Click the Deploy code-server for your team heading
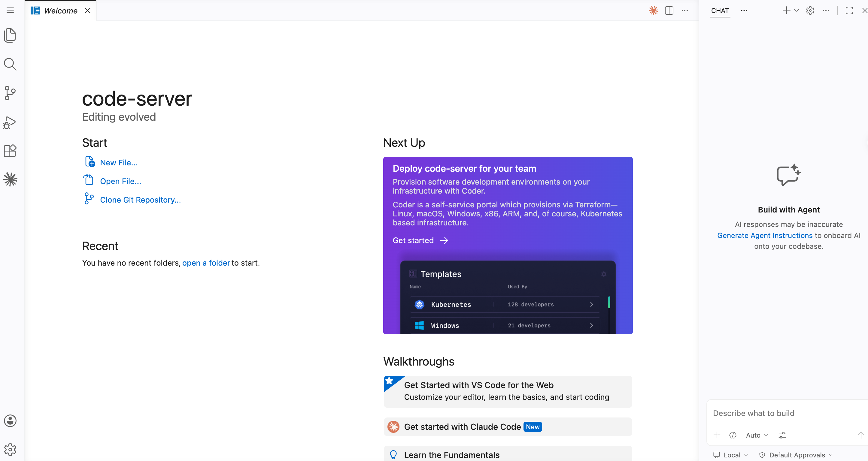 point(464,168)
